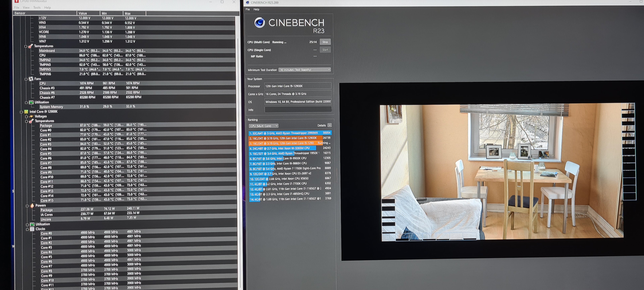The image size is (644, 290).
Task: Open Cinebench File menu
Action: pyautogui.click(x=248, y=9)
